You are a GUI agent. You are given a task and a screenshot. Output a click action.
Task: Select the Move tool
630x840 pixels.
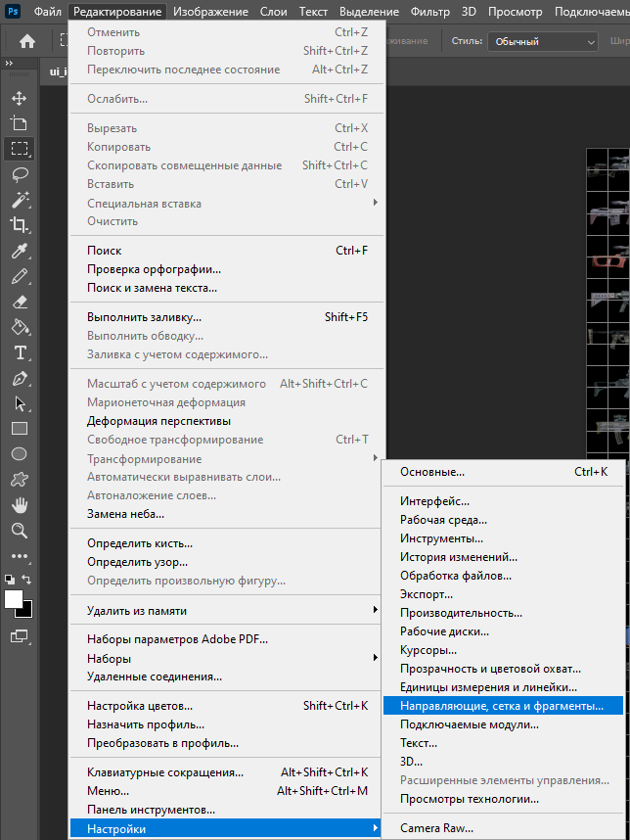[20, 98]
